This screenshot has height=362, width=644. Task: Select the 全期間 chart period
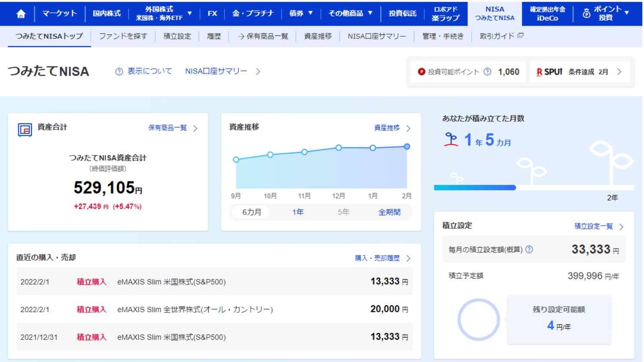[389, 212]
